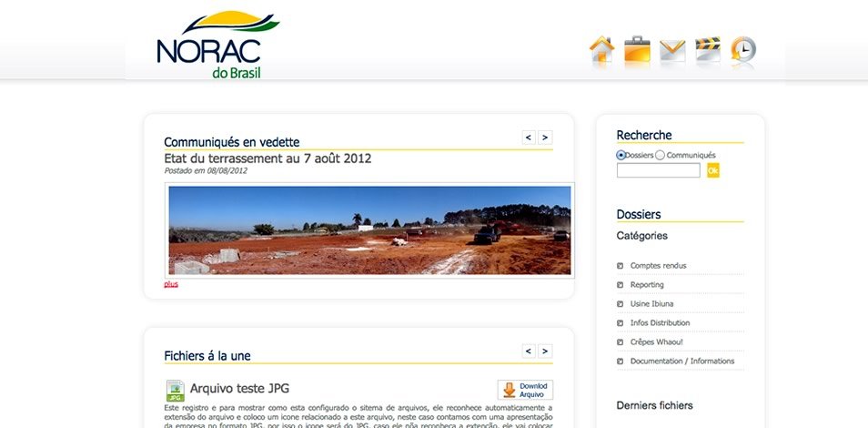Click bullet icon next to Comptes rendus
Image resolution: width=868 pixels, height=428 pixels.
[x=620, y=266]
